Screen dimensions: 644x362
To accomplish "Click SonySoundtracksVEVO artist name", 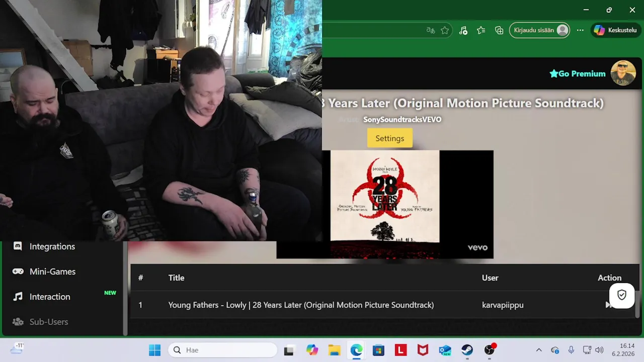I will tap(403, 119).
